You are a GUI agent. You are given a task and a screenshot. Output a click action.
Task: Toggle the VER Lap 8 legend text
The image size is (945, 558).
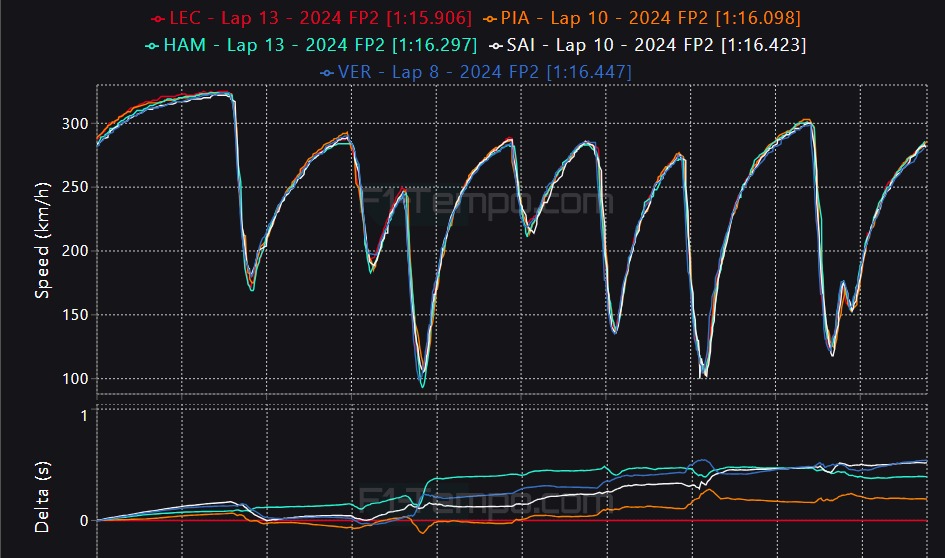[485, 72]
